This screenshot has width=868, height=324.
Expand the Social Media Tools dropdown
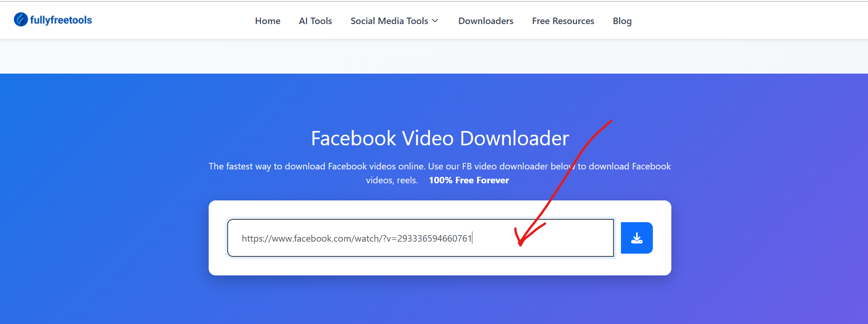[395, 21]
